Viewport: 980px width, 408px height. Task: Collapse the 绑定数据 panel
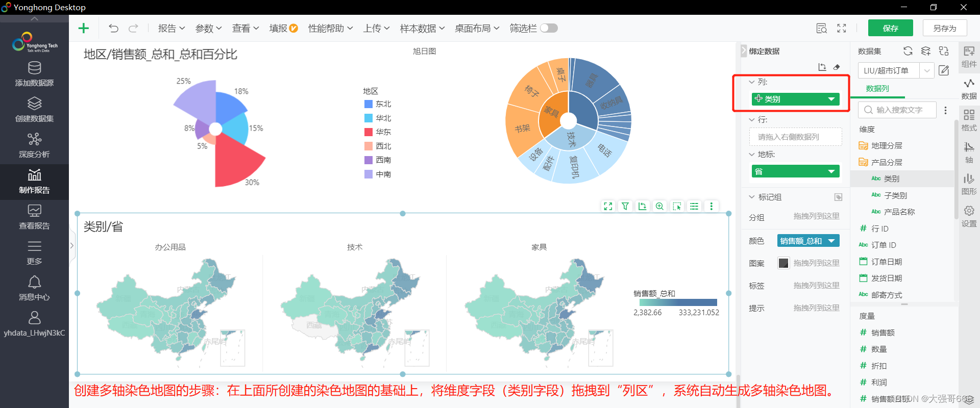coord(744,51)
